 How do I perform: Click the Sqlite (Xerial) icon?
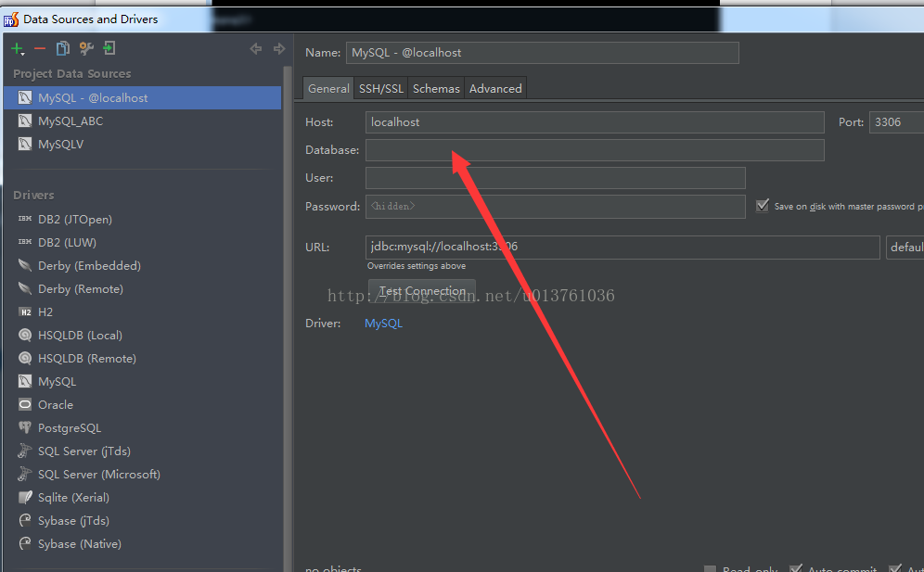25,497
